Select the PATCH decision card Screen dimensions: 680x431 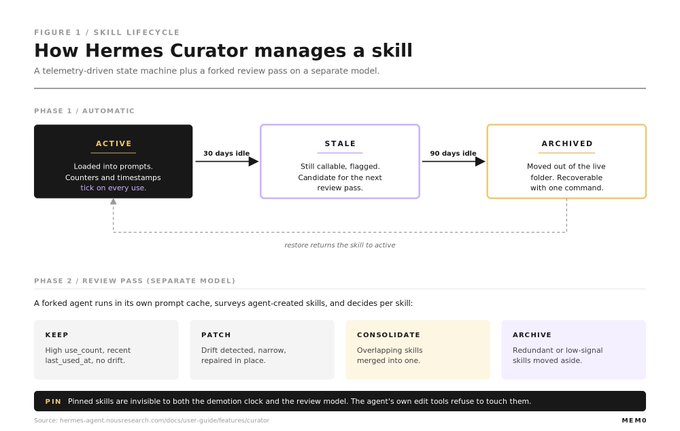point(262,350)
